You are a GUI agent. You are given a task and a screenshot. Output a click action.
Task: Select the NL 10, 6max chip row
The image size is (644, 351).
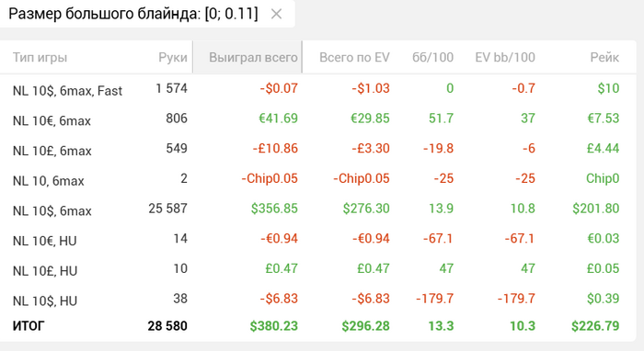pos(318,179)
